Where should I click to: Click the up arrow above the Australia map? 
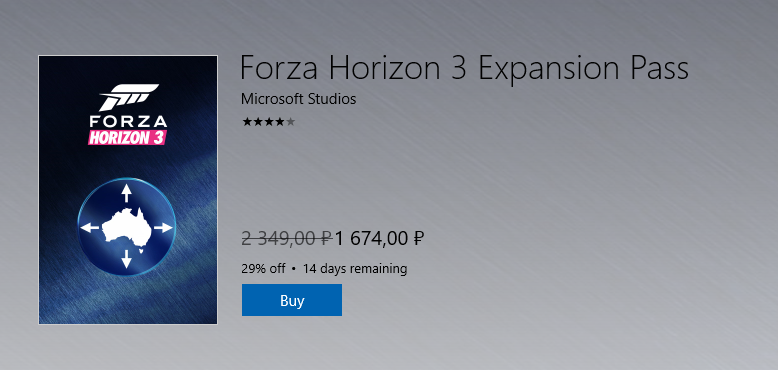(127, 193)
